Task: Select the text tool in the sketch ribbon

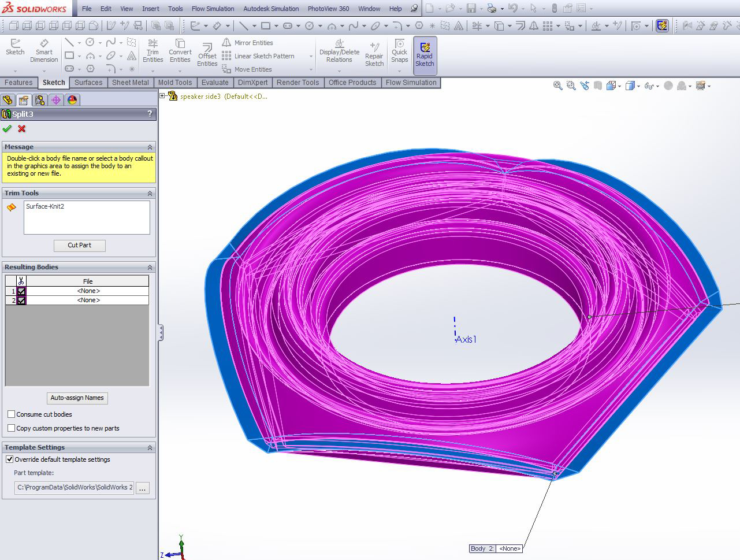Action: point(132,56)
